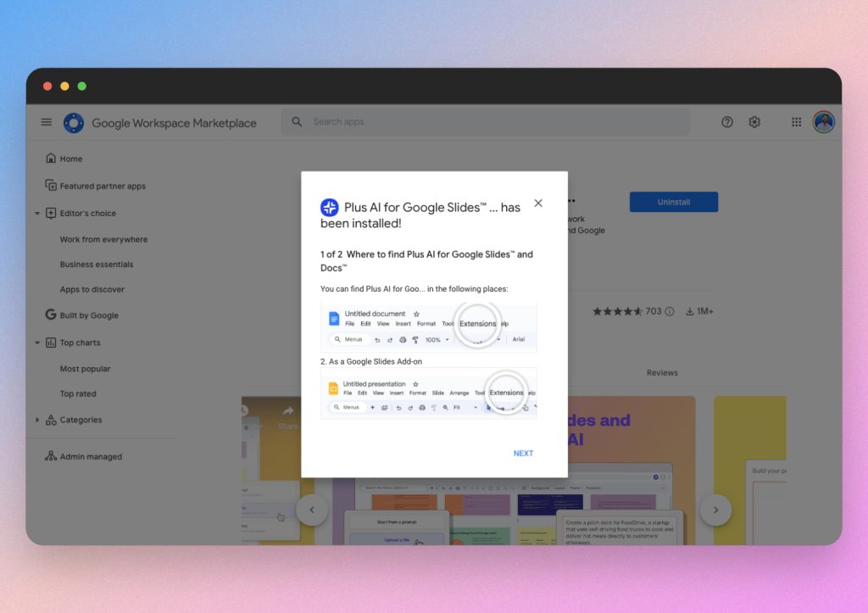Open the hamburger main menu
Viewport: 868px width, 613px height.
(x=47, y=122)
